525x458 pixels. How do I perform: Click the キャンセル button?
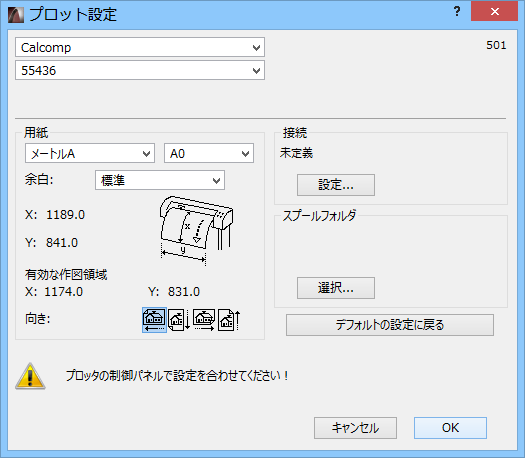coord(355,428)
